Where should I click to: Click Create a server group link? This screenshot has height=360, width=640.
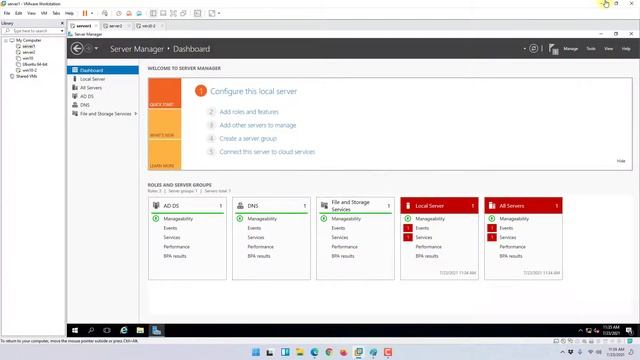click(x=248, y=139)
